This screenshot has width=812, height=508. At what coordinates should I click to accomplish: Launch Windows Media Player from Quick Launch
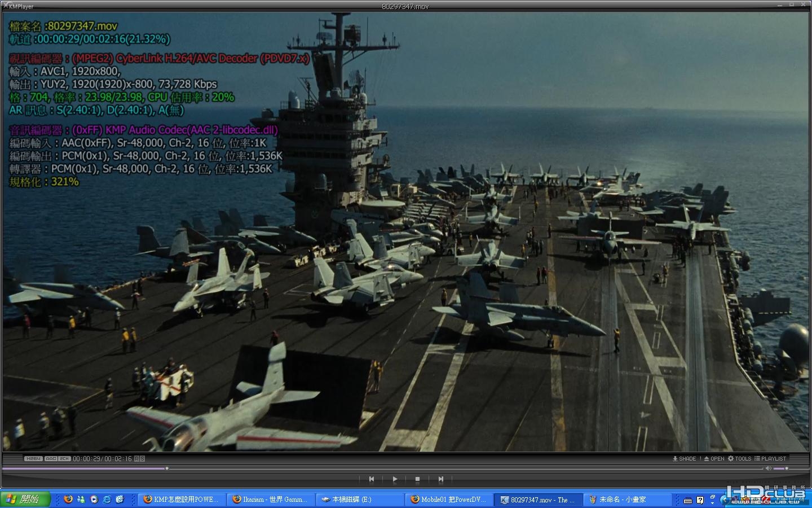(x=94, y=499)
